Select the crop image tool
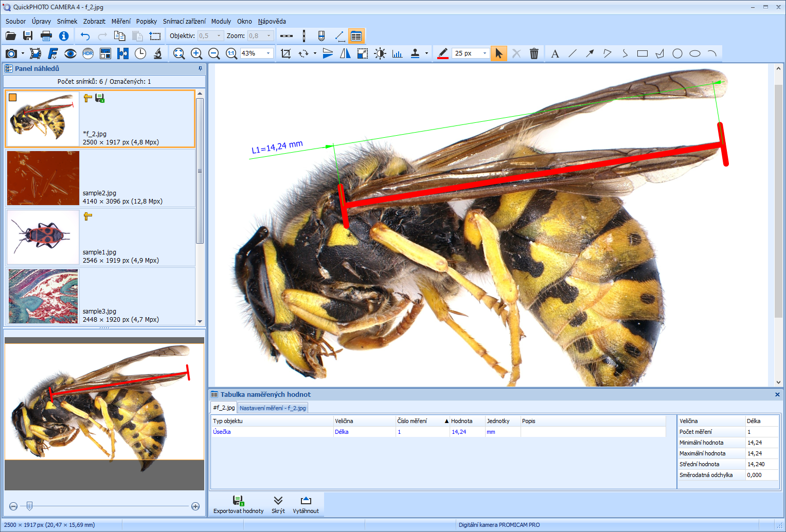 pos(286,53)
